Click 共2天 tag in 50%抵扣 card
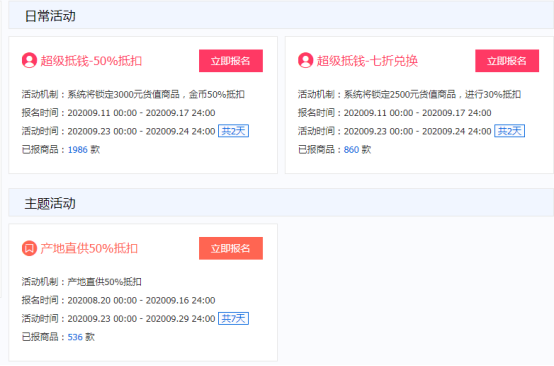 [234, 131]
